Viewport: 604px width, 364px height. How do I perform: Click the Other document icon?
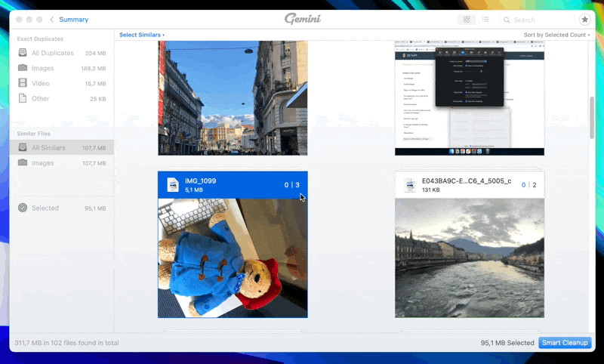coord(23,98)
